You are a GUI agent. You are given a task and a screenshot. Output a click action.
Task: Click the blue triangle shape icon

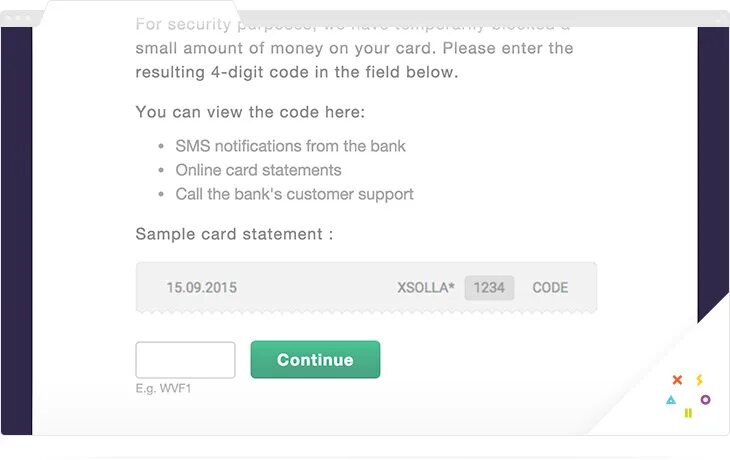[x=671, y=400]
